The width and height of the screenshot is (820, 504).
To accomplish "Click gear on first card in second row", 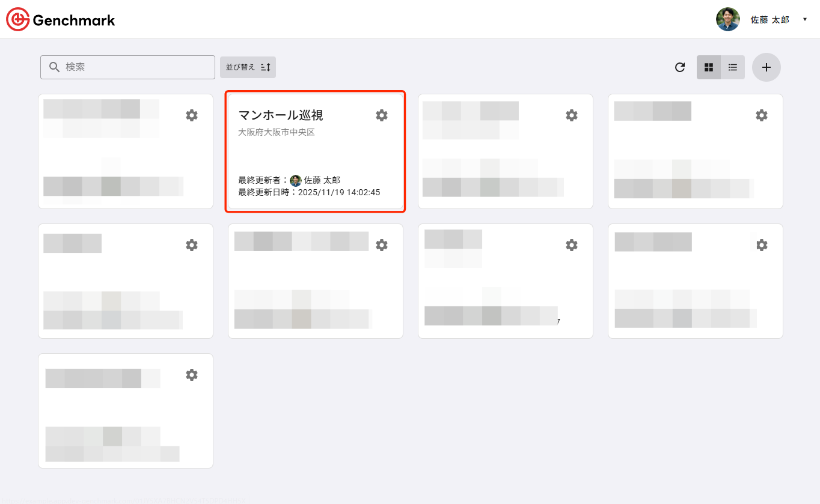I will [192, 245].
